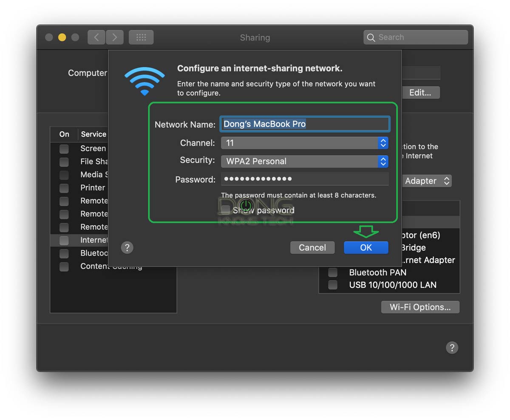Open help from the dialog's question mark button

click(127, 247)
